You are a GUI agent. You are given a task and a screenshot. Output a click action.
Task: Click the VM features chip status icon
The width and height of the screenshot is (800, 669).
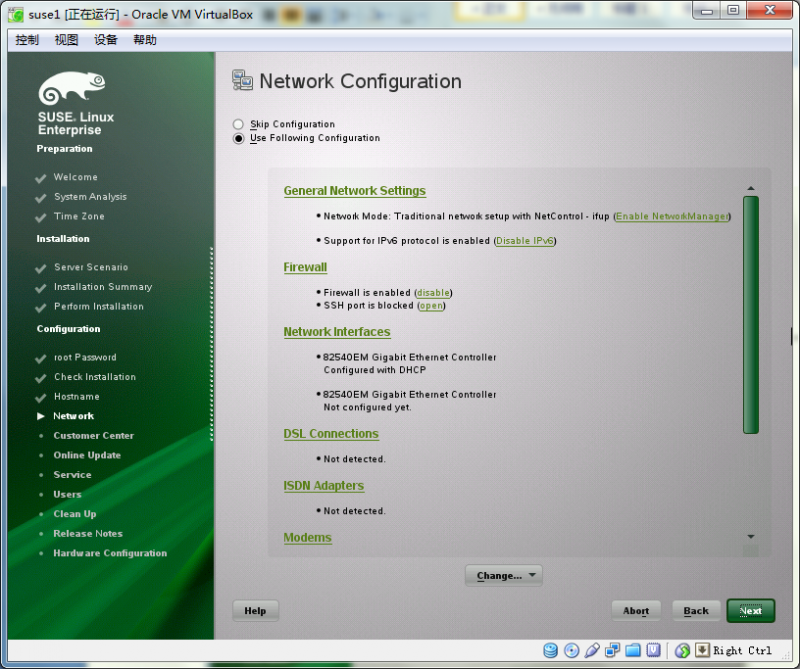[x=653, y=650]
